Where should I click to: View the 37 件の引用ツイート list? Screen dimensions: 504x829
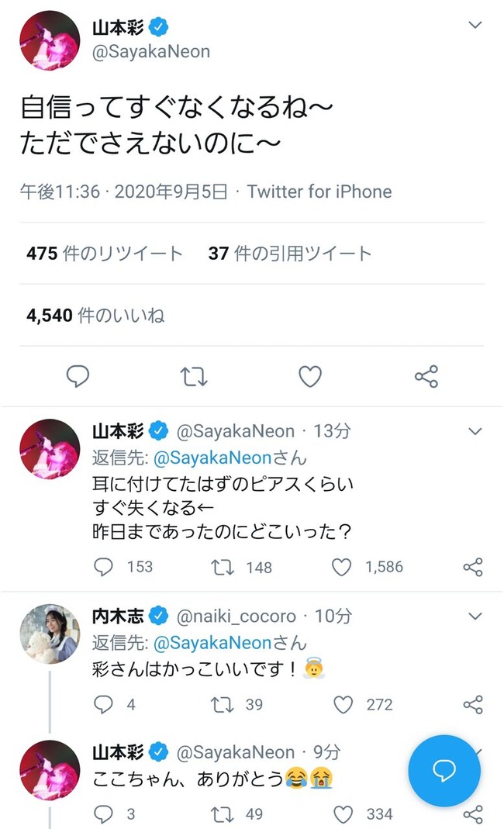(290, 254)
